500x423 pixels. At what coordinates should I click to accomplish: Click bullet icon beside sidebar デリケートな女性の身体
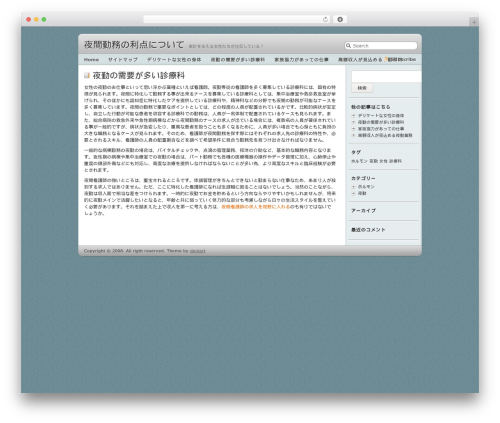coord(353,116)
